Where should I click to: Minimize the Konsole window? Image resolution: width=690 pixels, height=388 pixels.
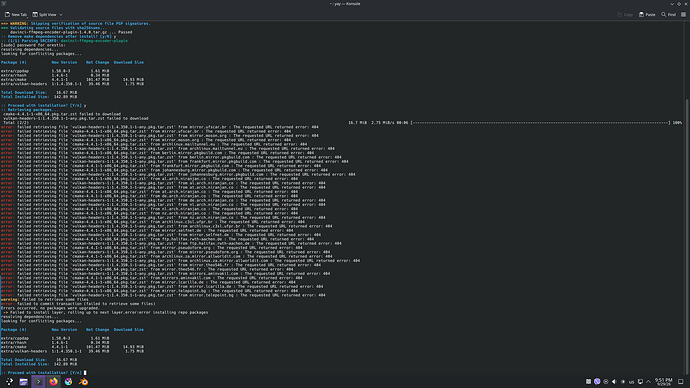(672, 4)
